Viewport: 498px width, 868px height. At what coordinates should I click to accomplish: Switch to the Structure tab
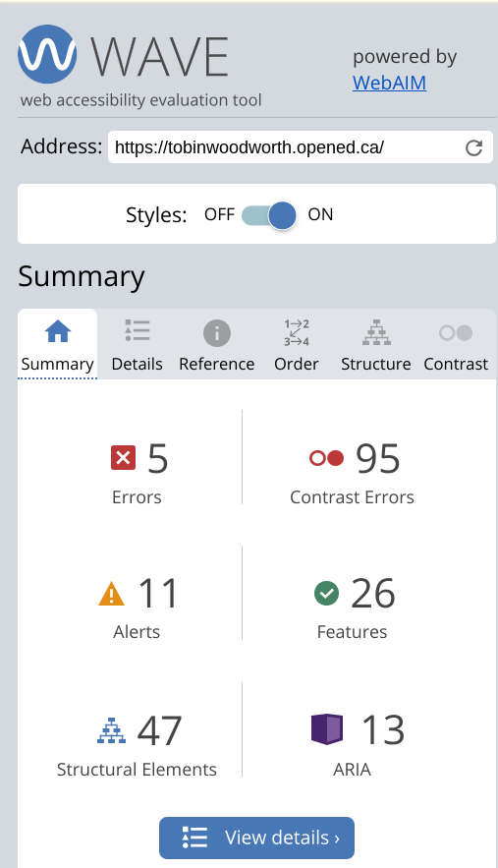[376, 344]
